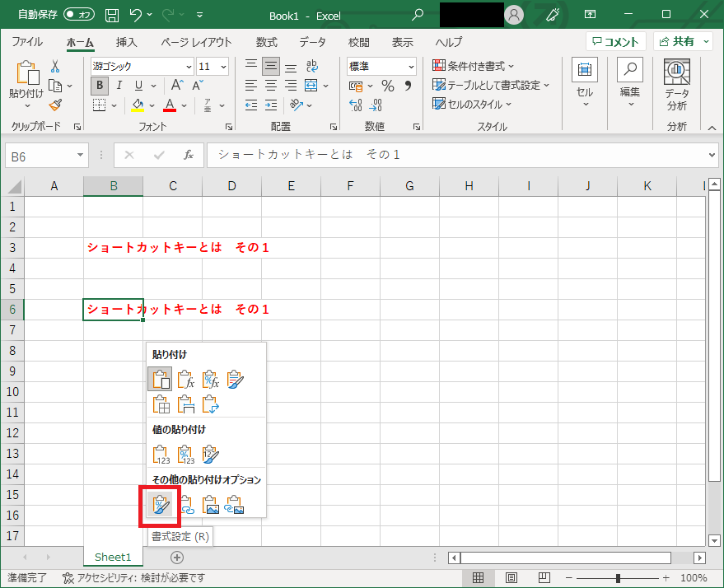
Task: Open the font size dropdown
Action: coord(223,67)
